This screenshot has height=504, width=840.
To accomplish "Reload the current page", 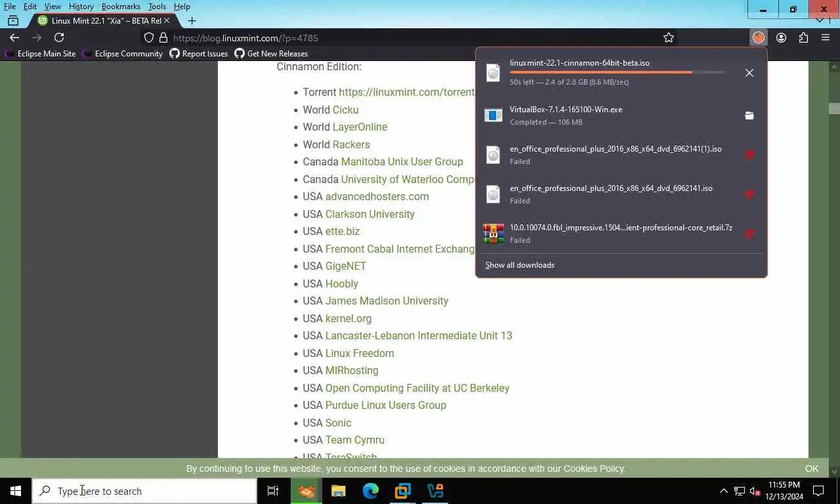I will point(59,37).
